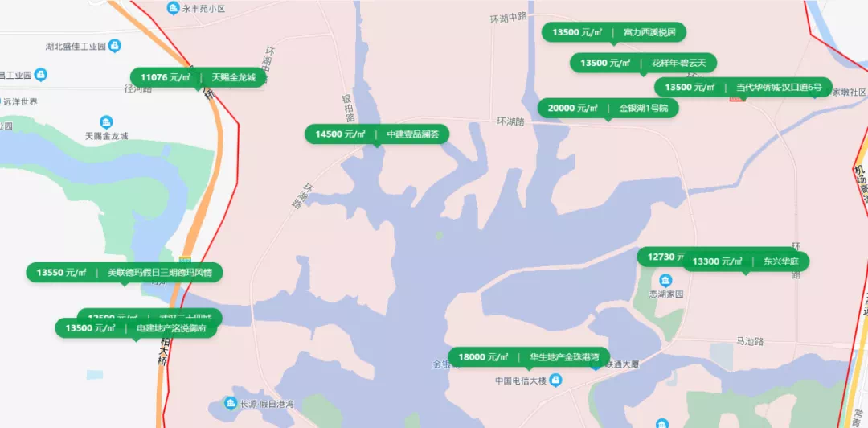The width and height of the screenshot is (868, 428).
Task: Select the 长源·假日港湾 location icon
Action: (x=231, y=403)
